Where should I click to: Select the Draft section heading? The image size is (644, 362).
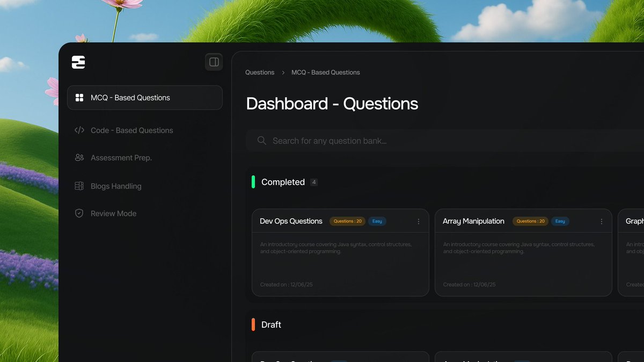(x=271, y=324)
